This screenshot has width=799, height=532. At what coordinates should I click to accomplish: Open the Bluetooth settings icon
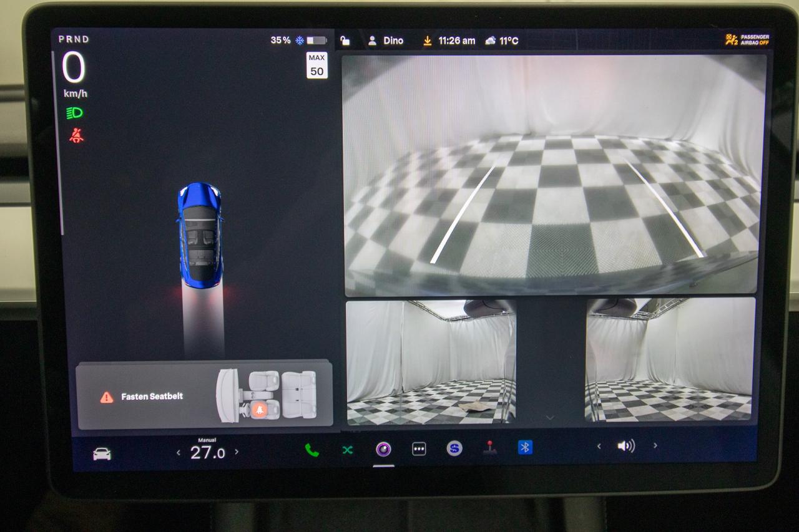(x=526, y=447)
